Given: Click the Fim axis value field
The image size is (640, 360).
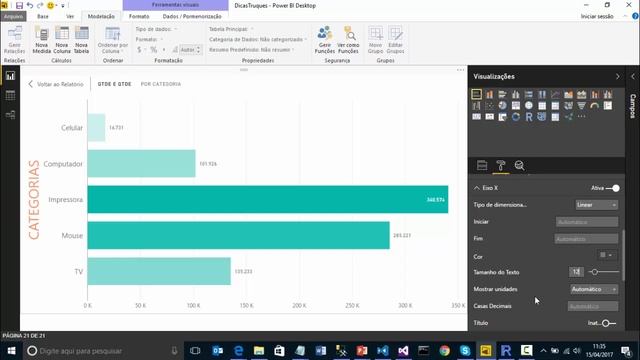Looking at the screenshot, I should (x=586, y=239).
